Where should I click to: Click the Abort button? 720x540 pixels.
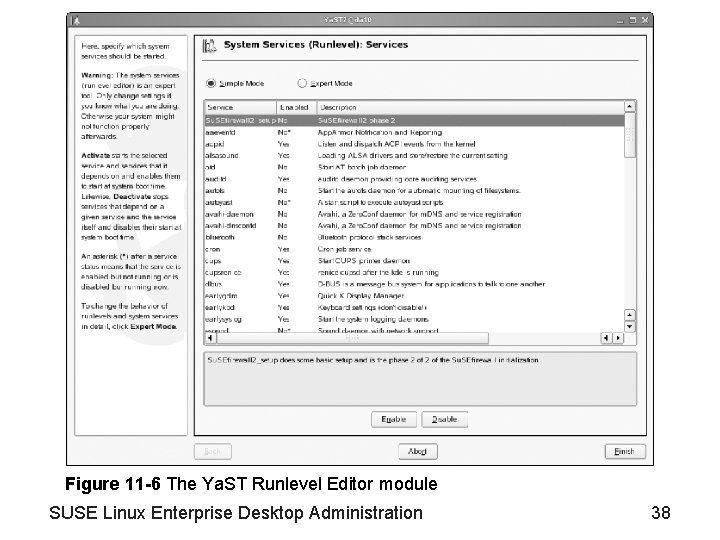click(x=417, y=451)
